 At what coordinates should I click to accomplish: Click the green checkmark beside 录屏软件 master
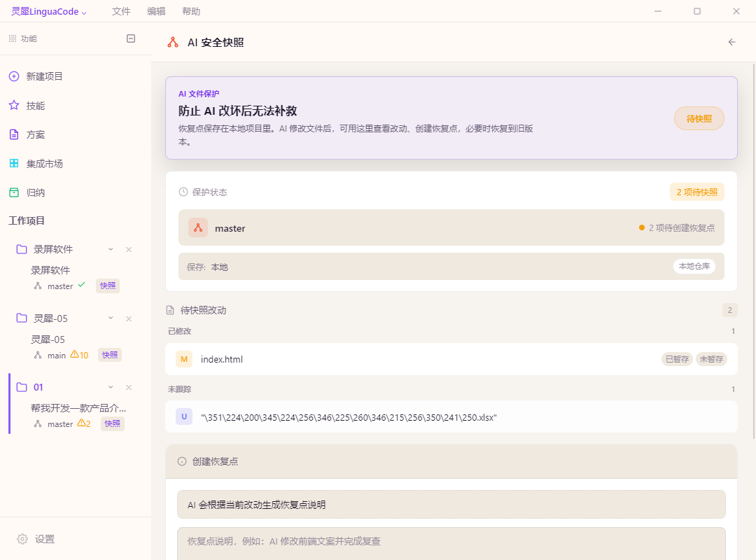[81, 285]
